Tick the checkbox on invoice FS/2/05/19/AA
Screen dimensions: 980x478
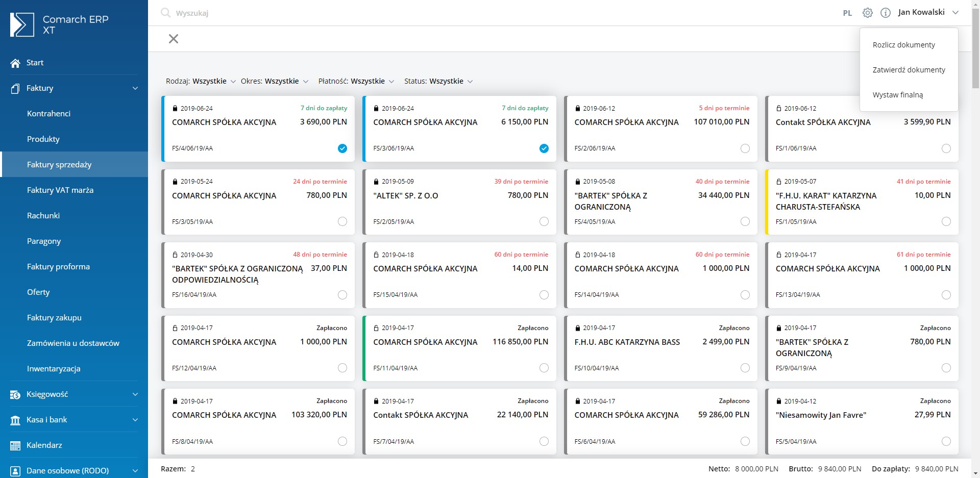(544, 221)
